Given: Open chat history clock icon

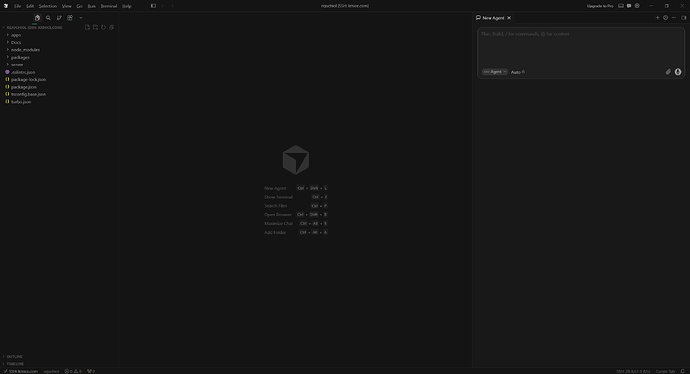Looking at the screenshot, I should [x=665, y=18].
